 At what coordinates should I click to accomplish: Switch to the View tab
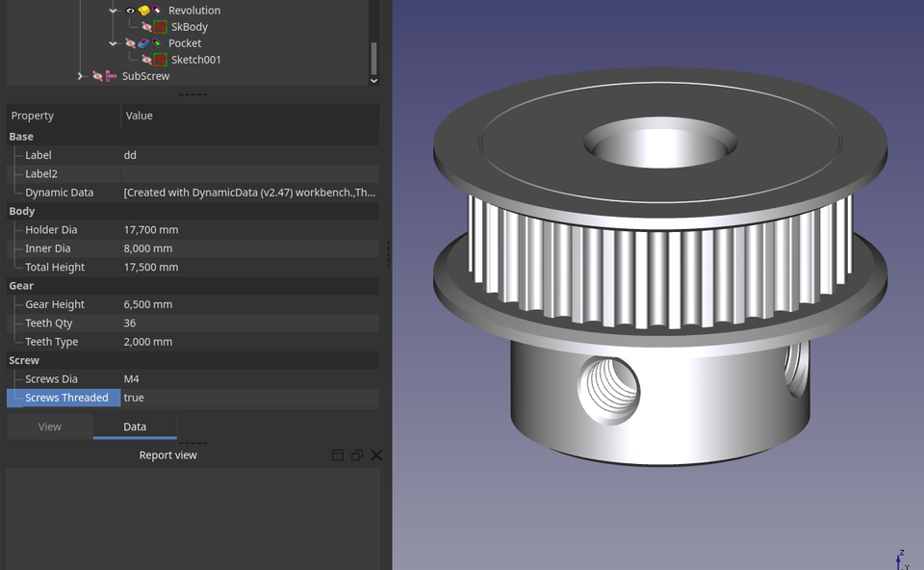click(50, 427)
